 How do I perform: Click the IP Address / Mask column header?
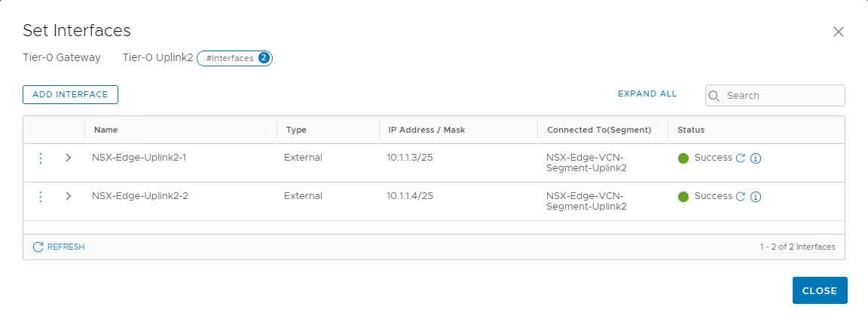click(426, 130)
